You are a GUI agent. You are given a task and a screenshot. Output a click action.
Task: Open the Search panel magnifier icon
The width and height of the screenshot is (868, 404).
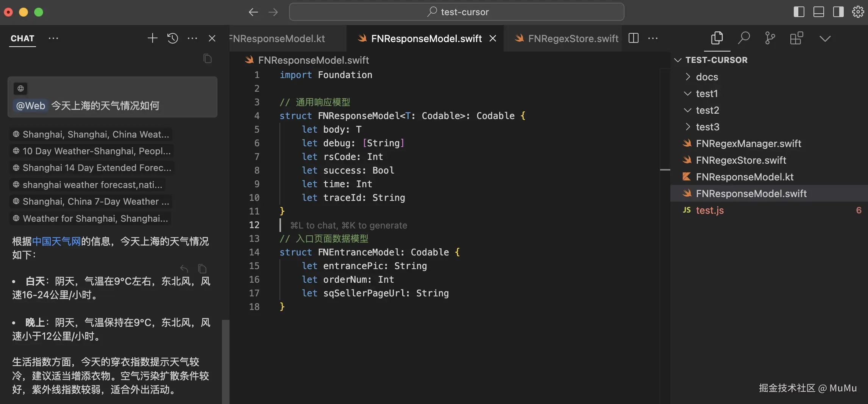pyautogui.click(x=744, y=38)
